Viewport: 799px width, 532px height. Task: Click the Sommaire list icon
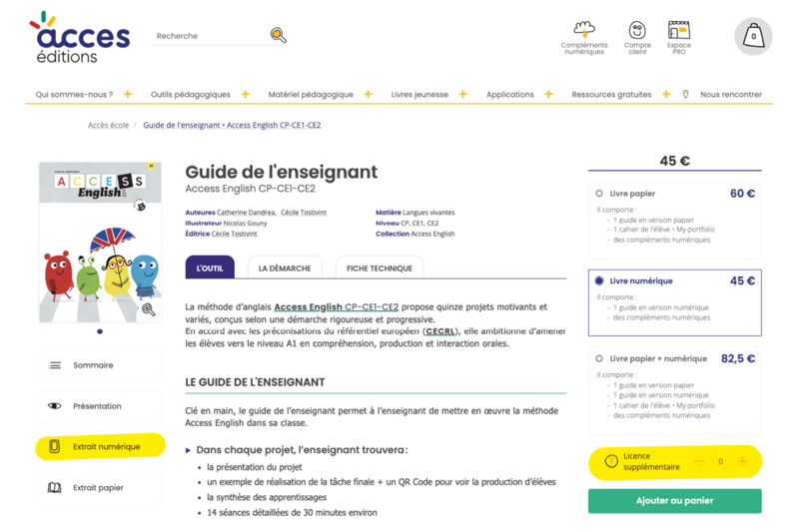tap(55, 365)
